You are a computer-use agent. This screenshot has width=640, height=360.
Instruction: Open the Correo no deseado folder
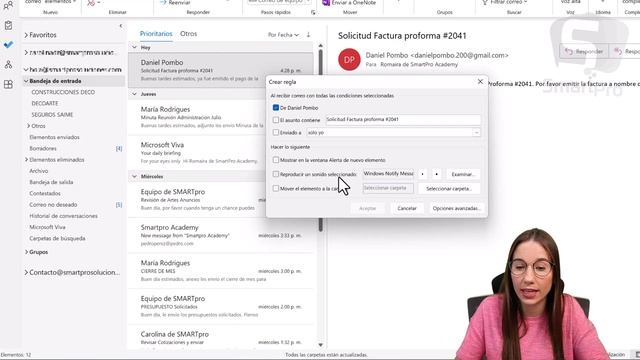pyautogui.click(x=53, y=204)
